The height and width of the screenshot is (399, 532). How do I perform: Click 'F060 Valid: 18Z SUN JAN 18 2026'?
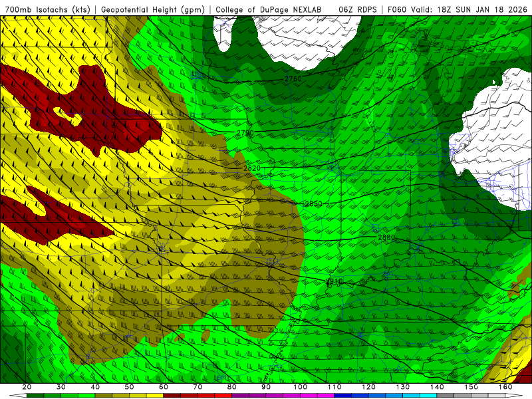[x=458, y=9]
